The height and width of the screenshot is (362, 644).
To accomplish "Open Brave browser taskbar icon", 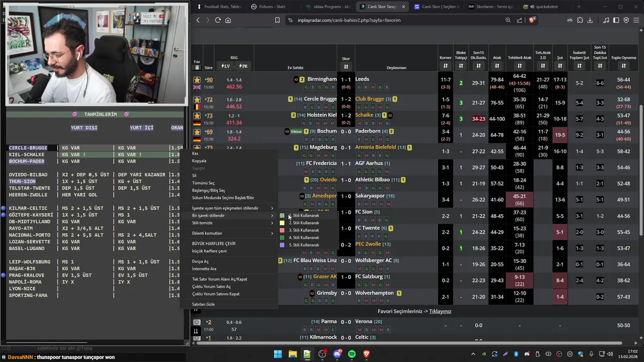I will coord(367,354).
